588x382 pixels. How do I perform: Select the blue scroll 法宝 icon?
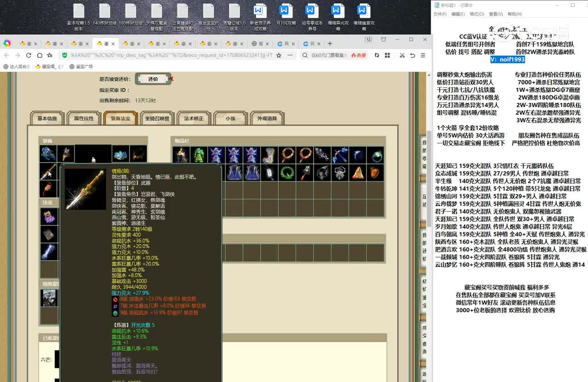[x=49, y=252]
